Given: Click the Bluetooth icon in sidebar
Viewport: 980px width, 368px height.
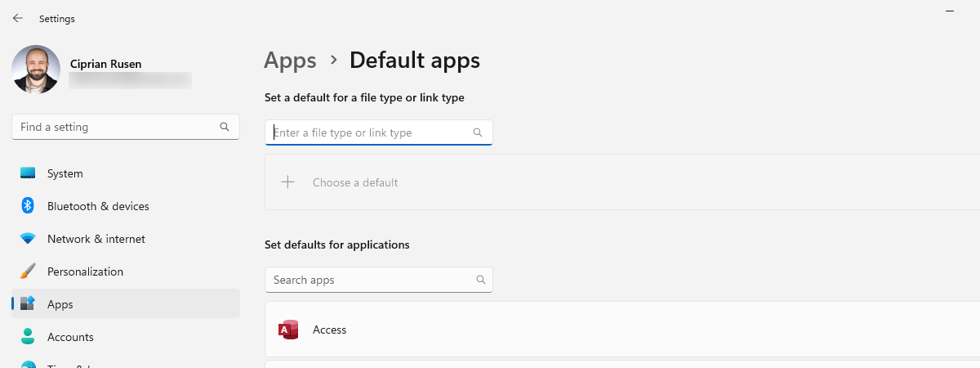Looking at the screenshot, I should click(x=28, y=206).
